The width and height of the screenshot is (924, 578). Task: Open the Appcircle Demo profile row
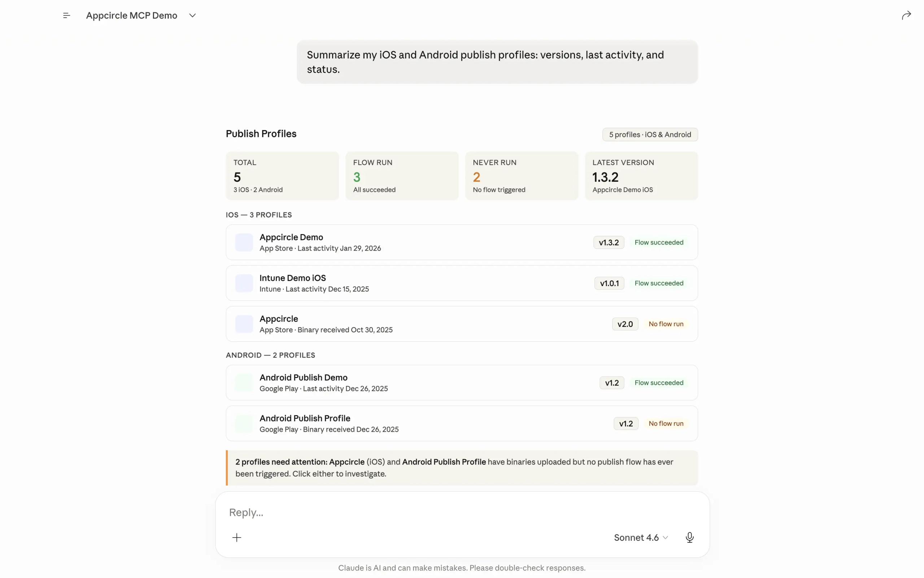click(x=462, y=242)
